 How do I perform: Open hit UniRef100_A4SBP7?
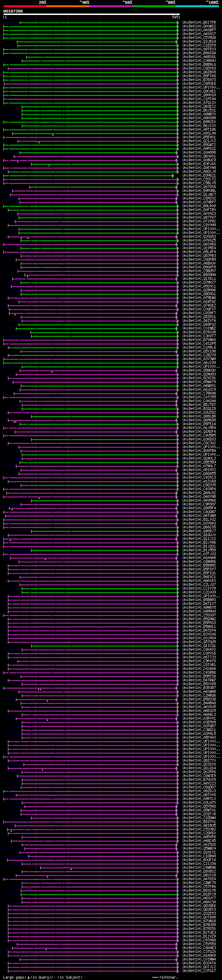(199, 30)
